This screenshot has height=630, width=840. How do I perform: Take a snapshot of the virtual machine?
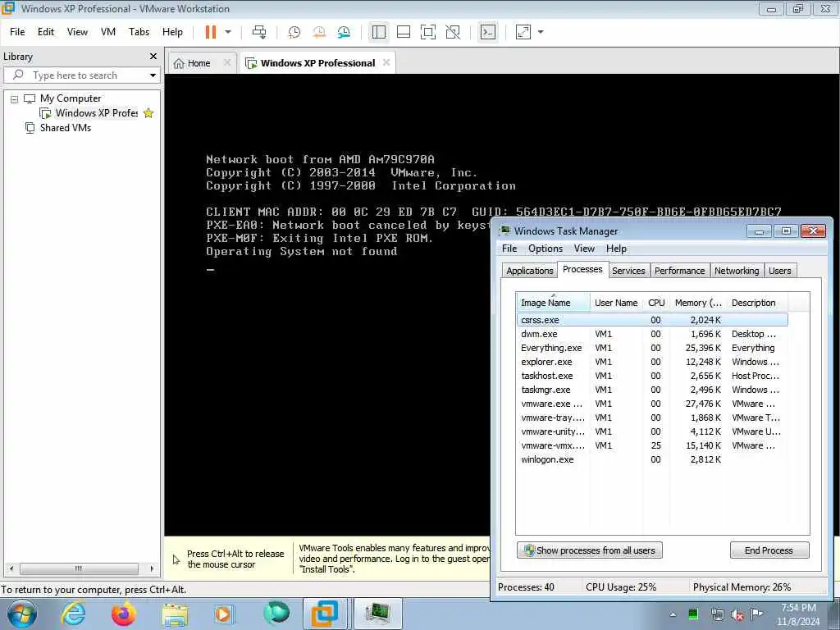click(294, 32)
